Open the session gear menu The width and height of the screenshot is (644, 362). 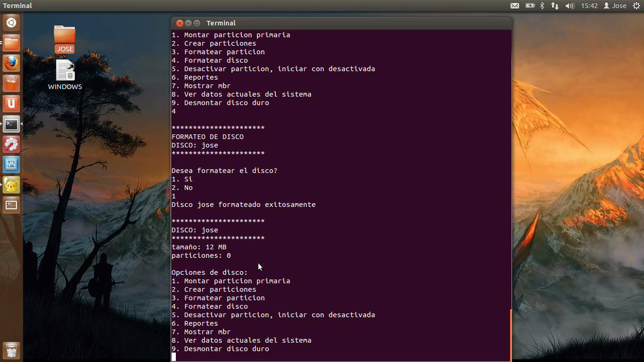pos(636,6)
